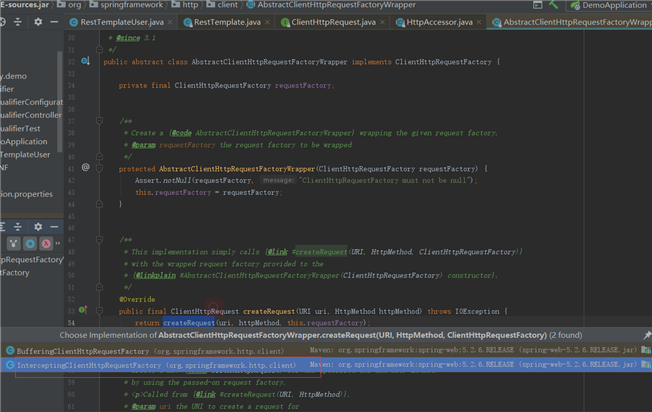Toggle Show Inherited filter in Structure panel
This screenshot has width=652, height=412.
coord(14,244)
